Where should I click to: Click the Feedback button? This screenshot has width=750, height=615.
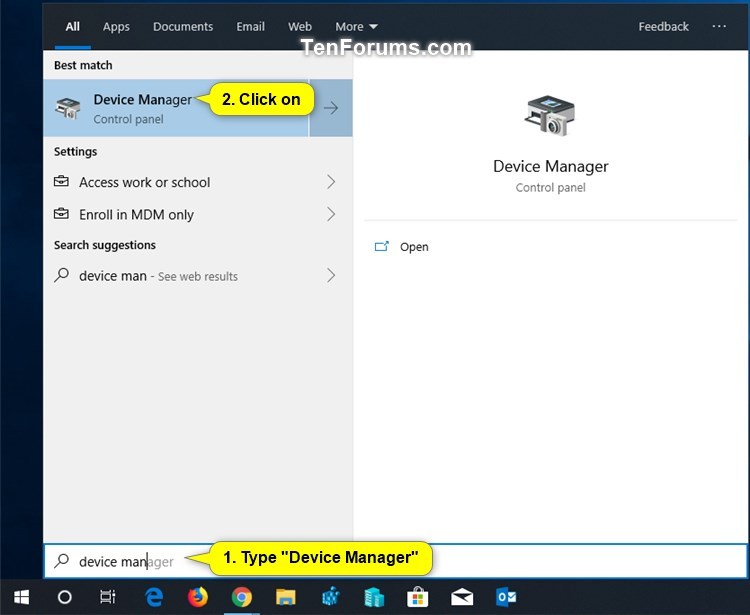(x=663, y=26)
